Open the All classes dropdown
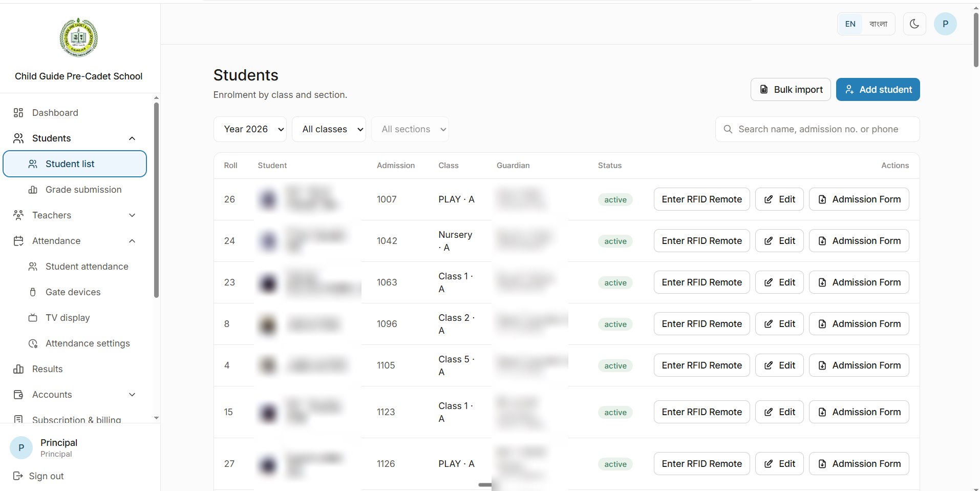980x491 pixels. click(x=329, y=129)
